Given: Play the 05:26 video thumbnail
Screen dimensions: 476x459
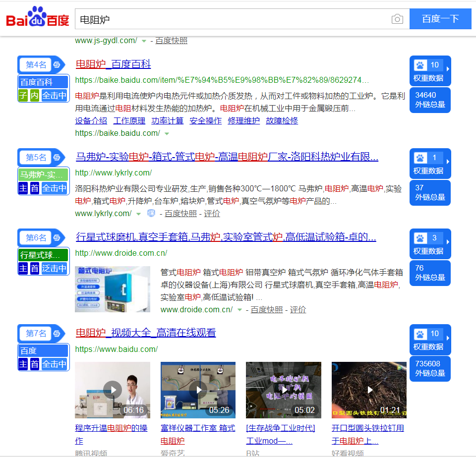Looking at the screenshot, I should point(198,390).
